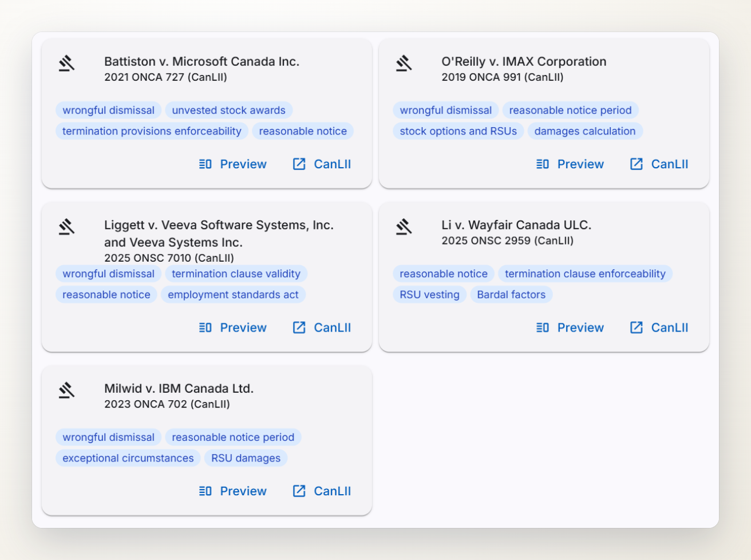Viewport: 751px width, 560px height.
Task: Select 'unvested stock awards' tag
Action: point(229,110)
